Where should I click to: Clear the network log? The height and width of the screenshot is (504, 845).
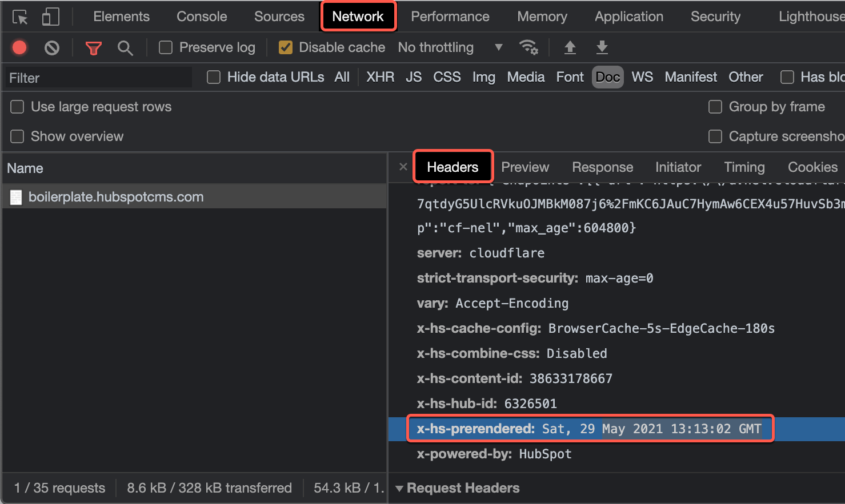[x=52, y=48]
